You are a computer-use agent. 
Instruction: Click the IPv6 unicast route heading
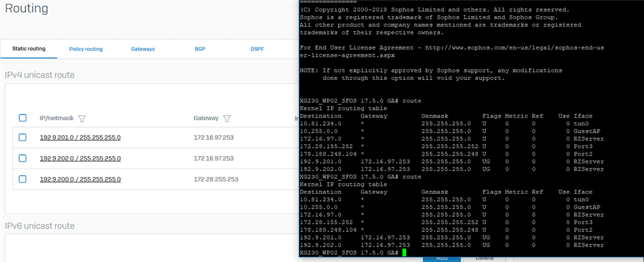40,226
